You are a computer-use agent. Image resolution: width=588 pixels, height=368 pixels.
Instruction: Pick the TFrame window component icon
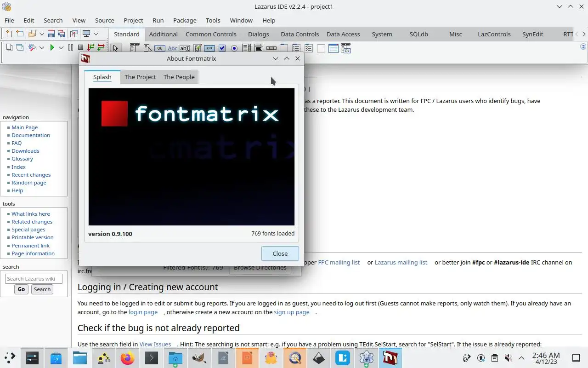(x=334, y=48)
